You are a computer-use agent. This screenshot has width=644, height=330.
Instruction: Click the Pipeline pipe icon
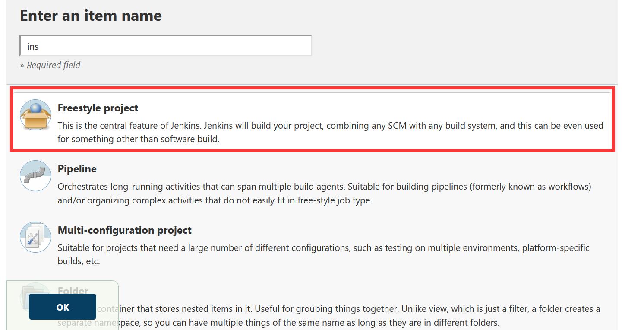click(x=35, y=175)
